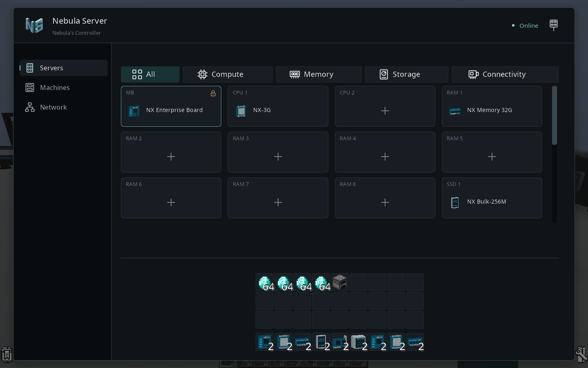Viewport: 588px width, 368px height.
Task: Click the "Nebula Server" title
Action: (80, 21)
